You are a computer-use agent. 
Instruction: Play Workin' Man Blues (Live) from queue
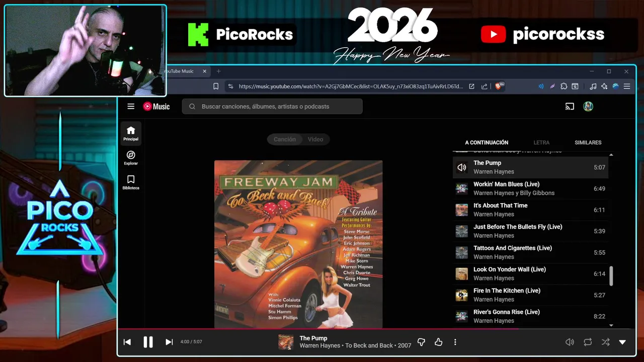click(x=531, y=189)
